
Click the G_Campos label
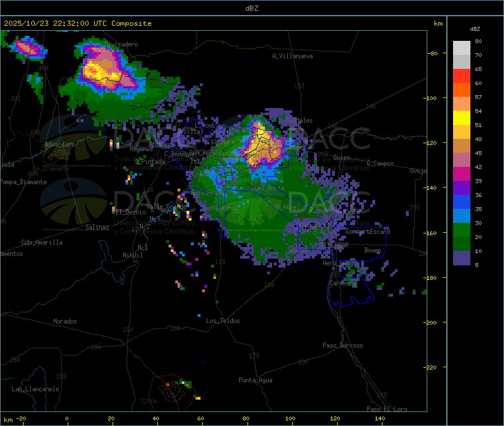[x=381, y=163]
